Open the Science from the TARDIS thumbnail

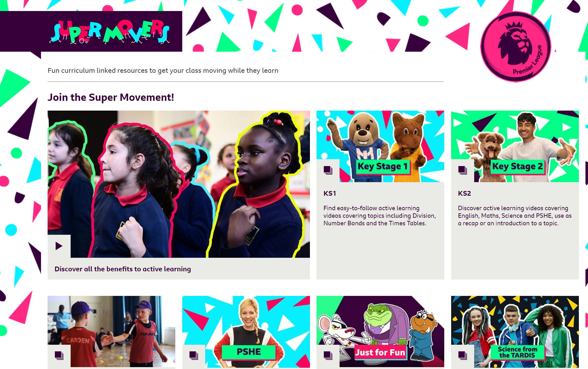pyautogui.click(x=515, y=332)
